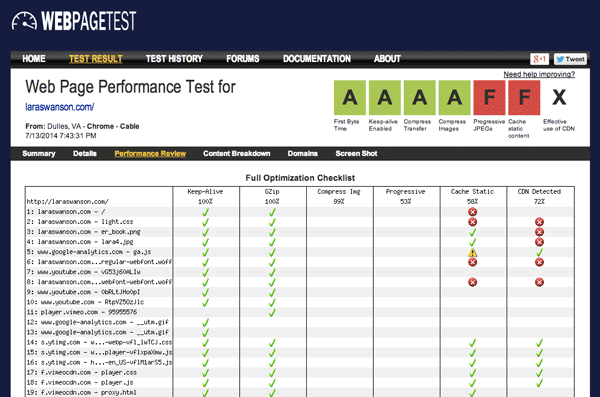Click the laraswanson.com/ link
600x397 pixels.
coord(60,107)
